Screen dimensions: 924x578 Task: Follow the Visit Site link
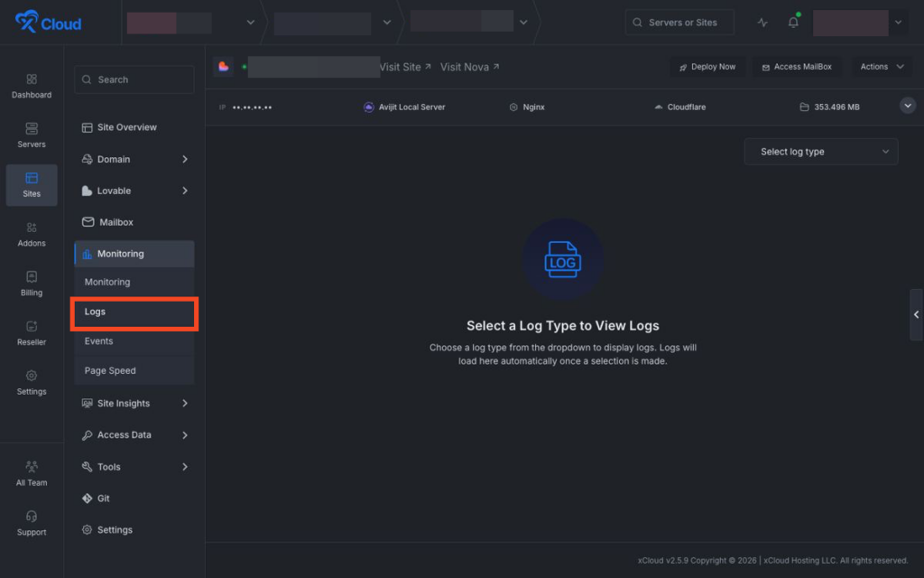coord(405,67)
